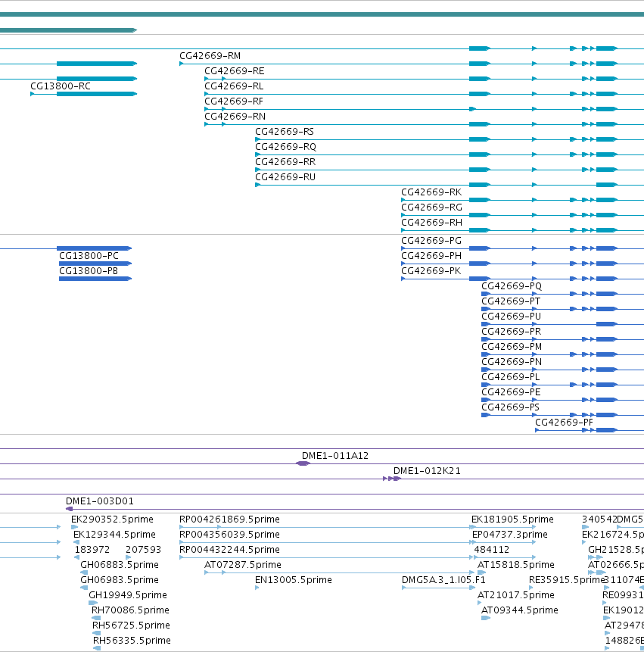Select protein CG42669-PT

(x=511, y=301)
